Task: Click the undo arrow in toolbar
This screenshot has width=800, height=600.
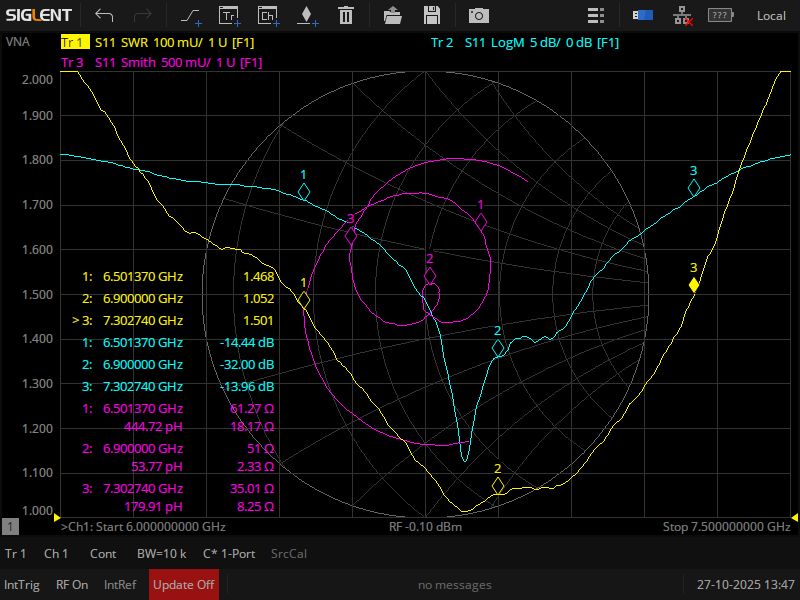Action: (104, 15)
